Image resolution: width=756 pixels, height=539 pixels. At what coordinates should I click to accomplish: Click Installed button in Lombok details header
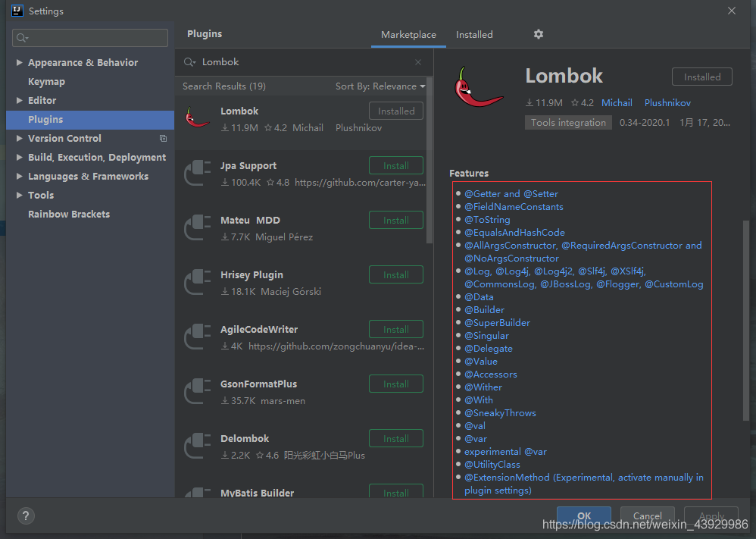702,77
